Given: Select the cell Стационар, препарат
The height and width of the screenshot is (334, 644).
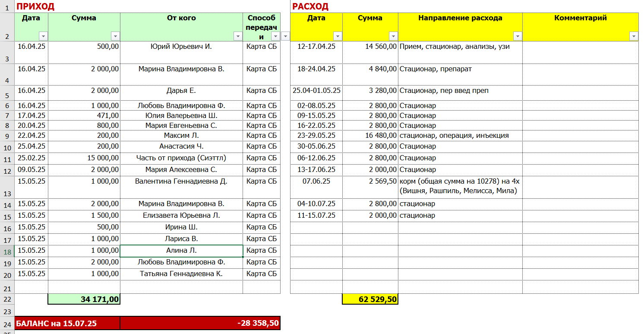Looking at the screenshot, I should (x=460, y=74).
